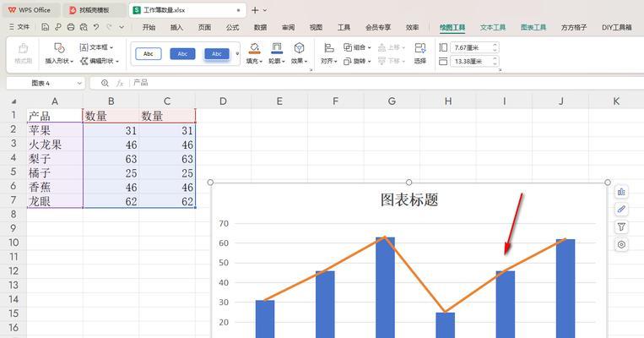This screenshot has height=338, width=644.
Task: Open size dialog launcher below width field
Action: (x=500, y=70)
